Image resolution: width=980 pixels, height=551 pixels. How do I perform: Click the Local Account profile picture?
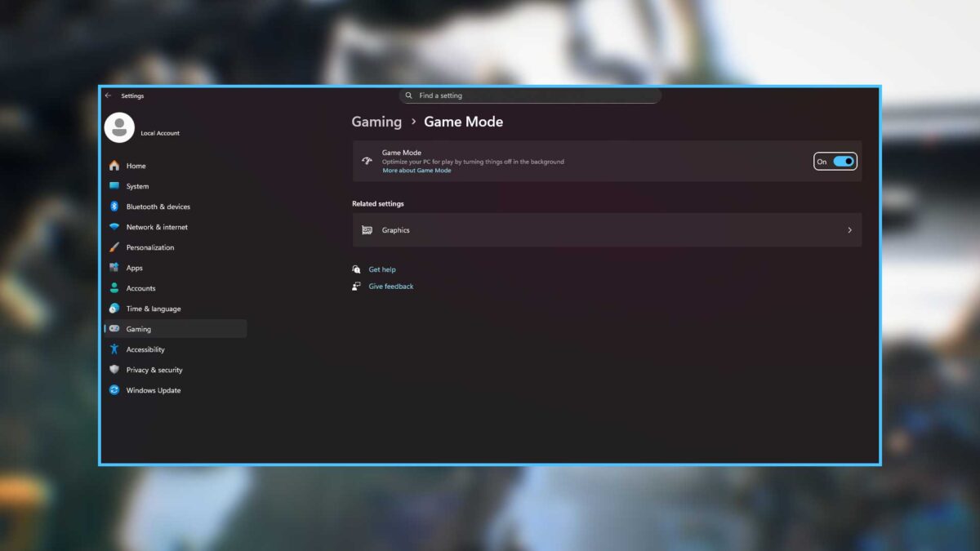click(x=118, y=127)
